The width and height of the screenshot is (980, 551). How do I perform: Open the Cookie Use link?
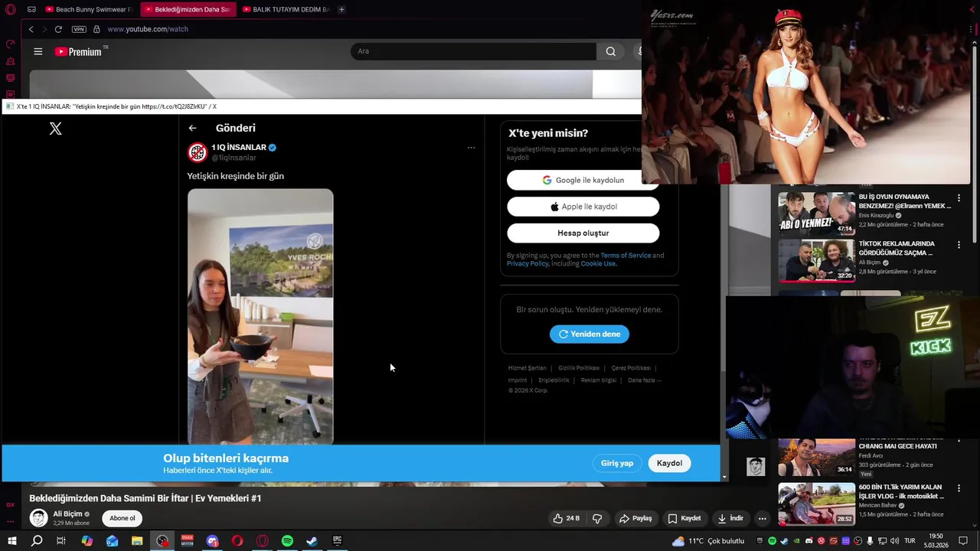598,263
